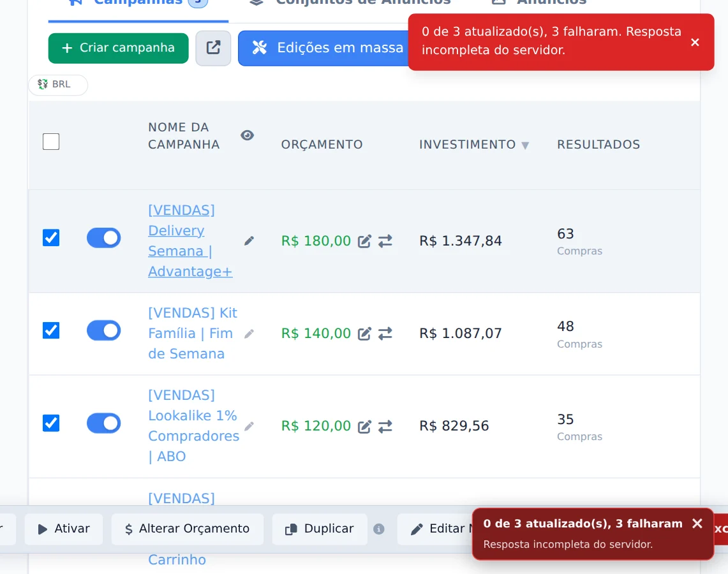This screenshot has height=574, width=728.
Task: Select all campaigns with header checkbox
Action: 51,142
